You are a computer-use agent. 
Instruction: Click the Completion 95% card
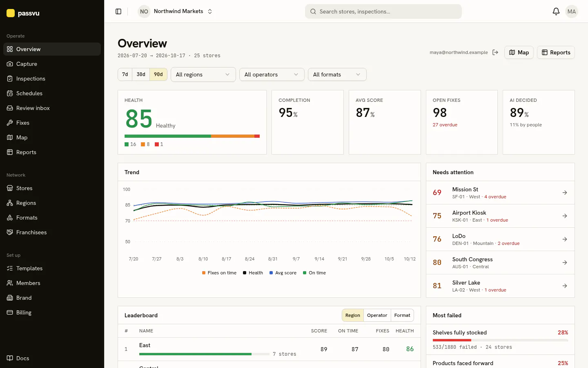(307, 122)
